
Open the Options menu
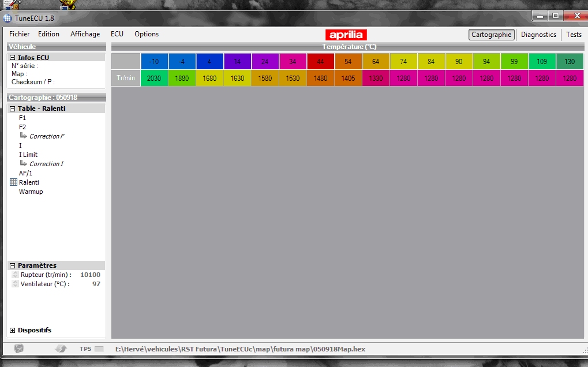tap(147, 35)
